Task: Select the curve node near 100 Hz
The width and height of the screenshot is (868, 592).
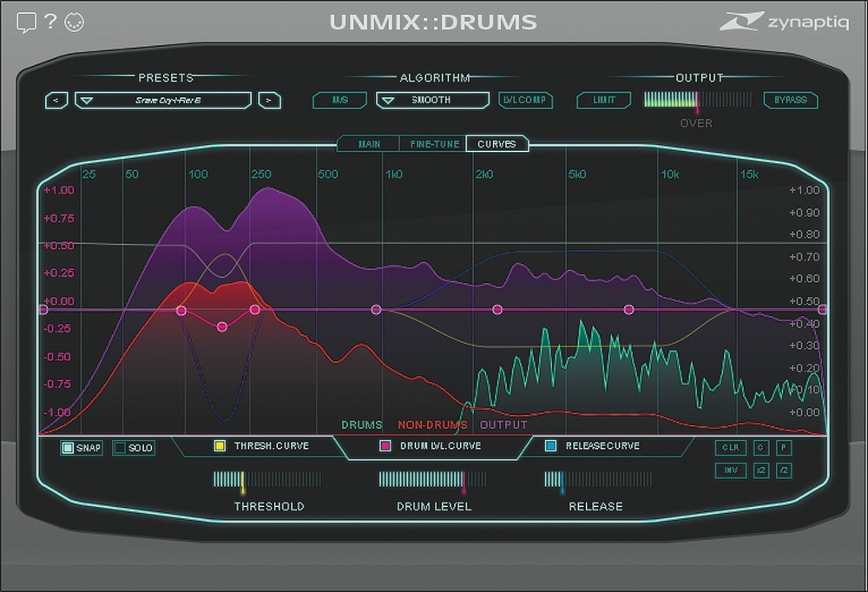Action: pos(181,311)
